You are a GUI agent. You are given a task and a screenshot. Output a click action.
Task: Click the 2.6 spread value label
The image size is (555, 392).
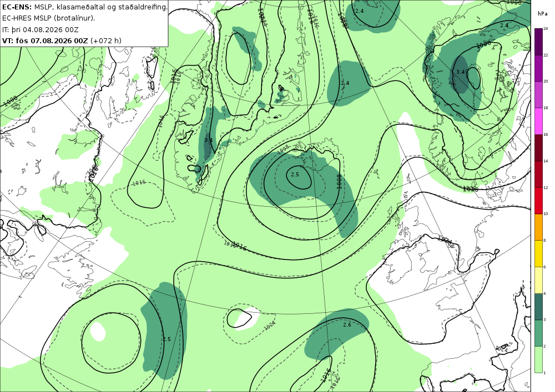347,324
